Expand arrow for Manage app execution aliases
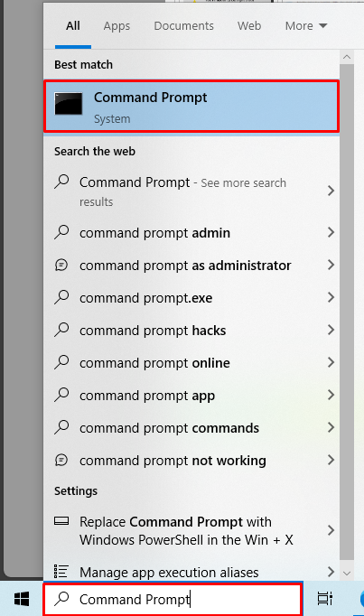The image size is (364, 616). pos(331,572)
